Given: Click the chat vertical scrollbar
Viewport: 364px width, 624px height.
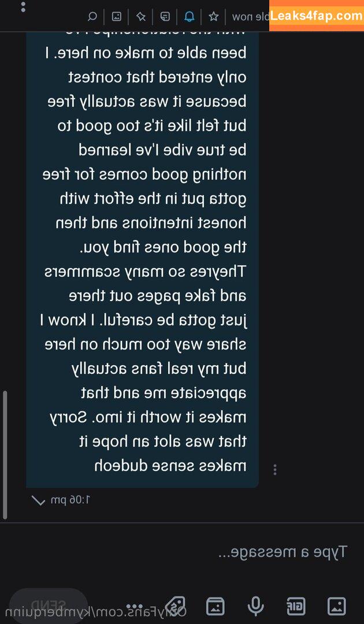Looking at the screenshot, I should [x=5, y=455].
